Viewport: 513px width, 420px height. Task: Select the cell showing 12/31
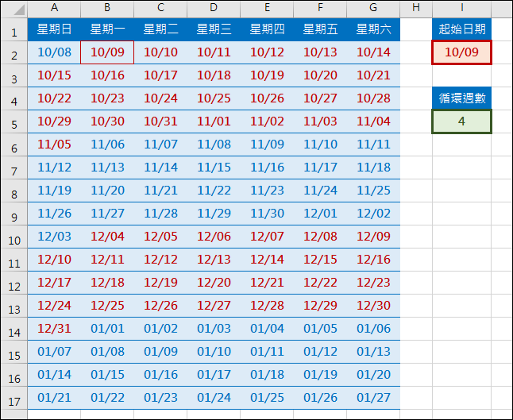pyautogui.click(x=54, y=329)
